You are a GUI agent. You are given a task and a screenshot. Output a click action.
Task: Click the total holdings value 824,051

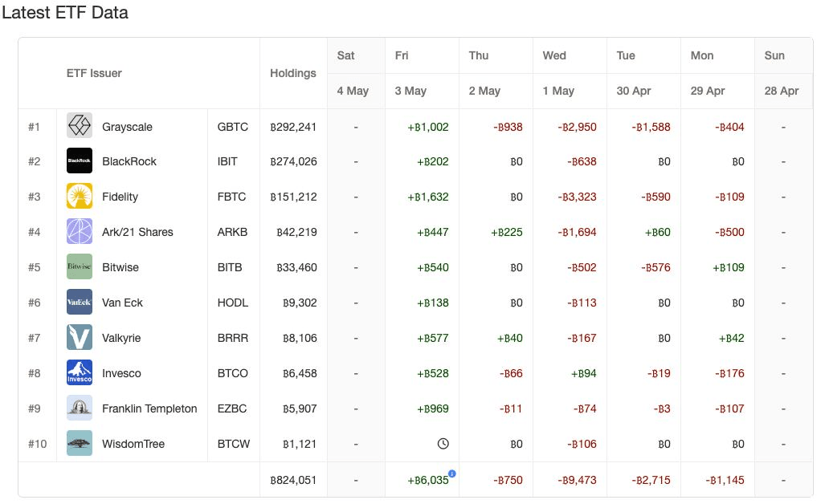(x=293, y=480)
